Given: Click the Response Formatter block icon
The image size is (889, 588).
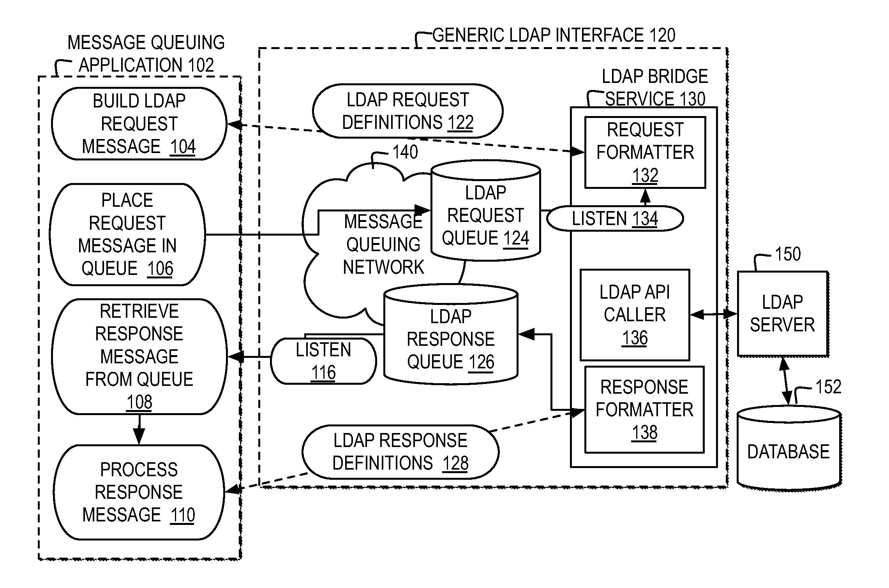Looking at the screenshot, I should (x=637, y=407).
